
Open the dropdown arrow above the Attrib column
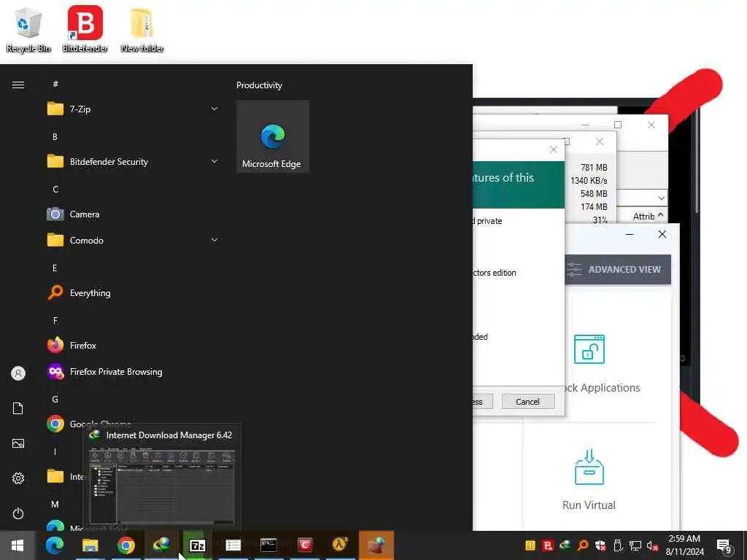pos(661,198)
